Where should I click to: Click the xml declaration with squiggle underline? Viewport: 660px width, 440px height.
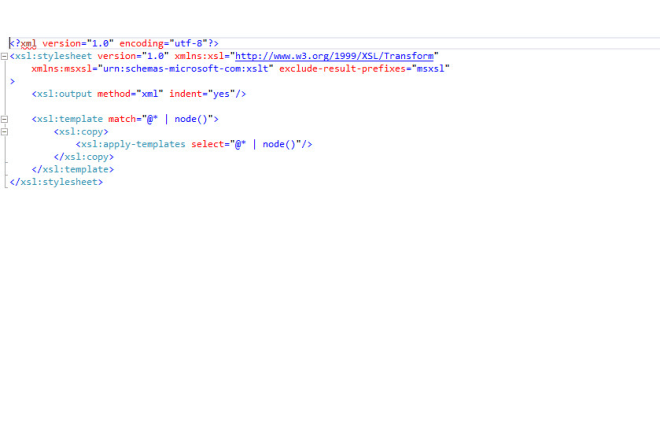29,43
